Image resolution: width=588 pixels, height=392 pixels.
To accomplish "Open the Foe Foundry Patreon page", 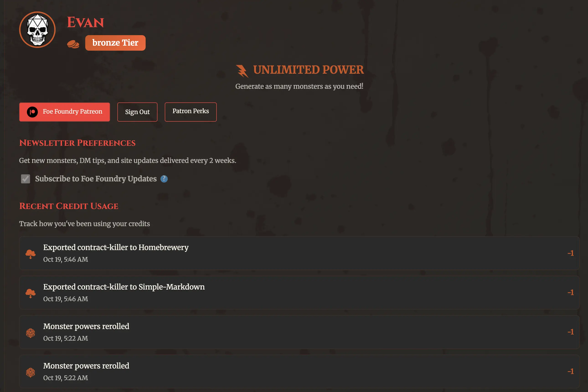I will click(x=64, y=112).
